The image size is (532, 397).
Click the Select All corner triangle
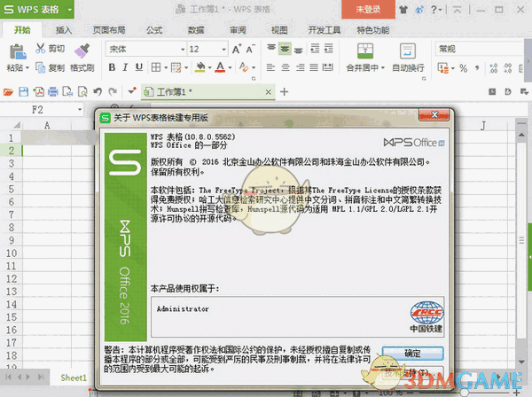tap(17, 125)
